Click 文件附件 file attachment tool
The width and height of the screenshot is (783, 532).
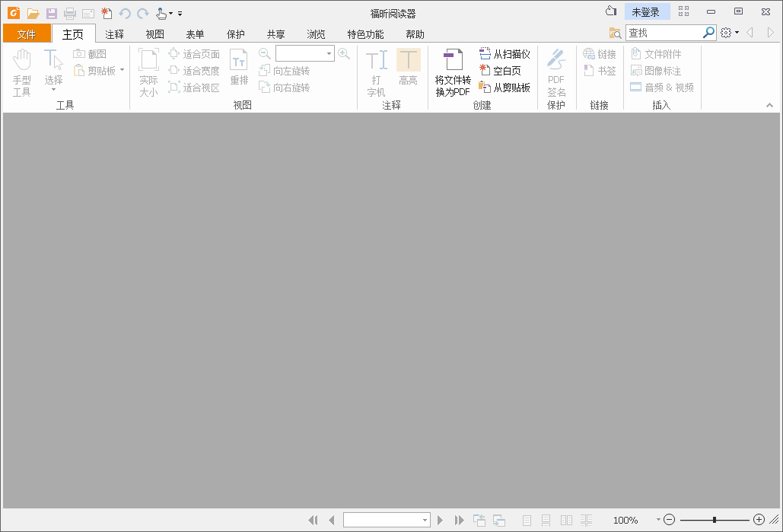pyautogui.click(x=656, y=54)
